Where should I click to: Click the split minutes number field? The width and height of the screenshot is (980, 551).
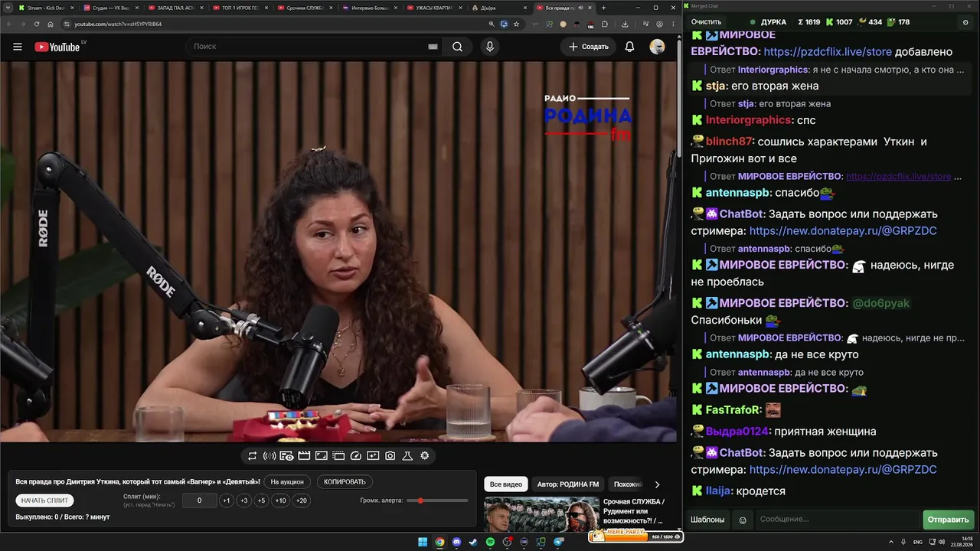[199, 500]
